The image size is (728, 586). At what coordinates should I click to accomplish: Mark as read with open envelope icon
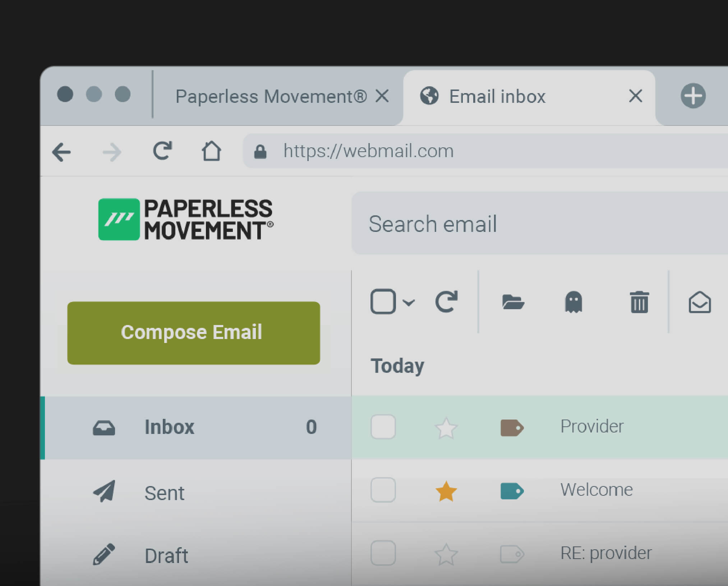699,302
